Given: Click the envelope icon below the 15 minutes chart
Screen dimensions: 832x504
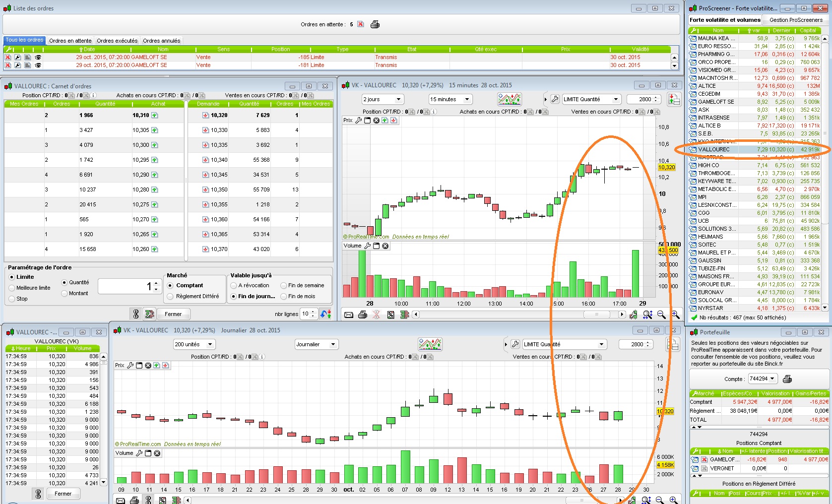Looking at the screenshot, I should coord(349,315).
